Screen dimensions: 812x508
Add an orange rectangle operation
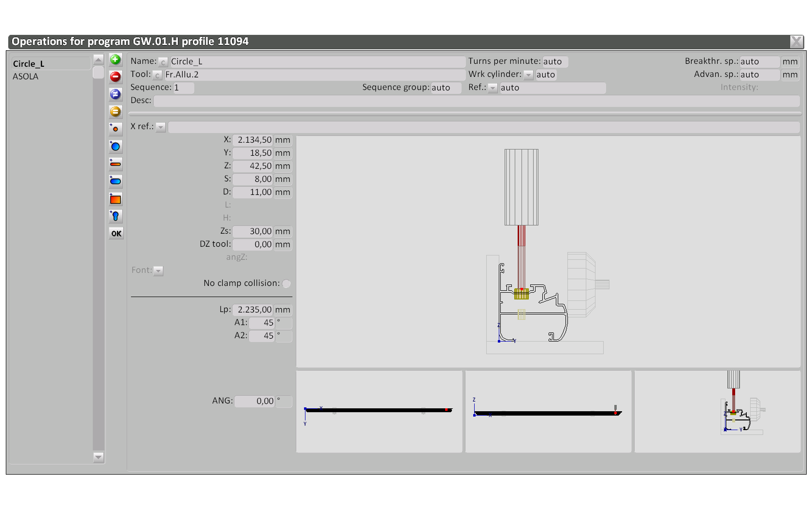point(116,199)
